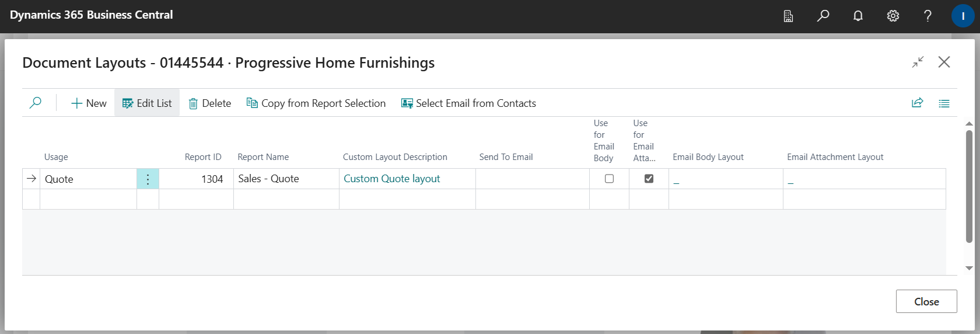
Task: Click the Usage cell showing Quote
Action: 88,179
